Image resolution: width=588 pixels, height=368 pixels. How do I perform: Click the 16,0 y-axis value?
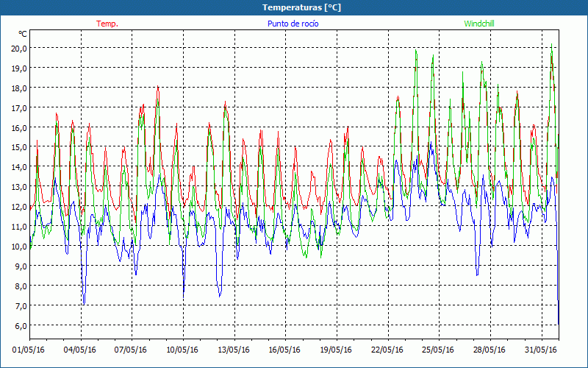pyautogui.click(x=19, y=127)
